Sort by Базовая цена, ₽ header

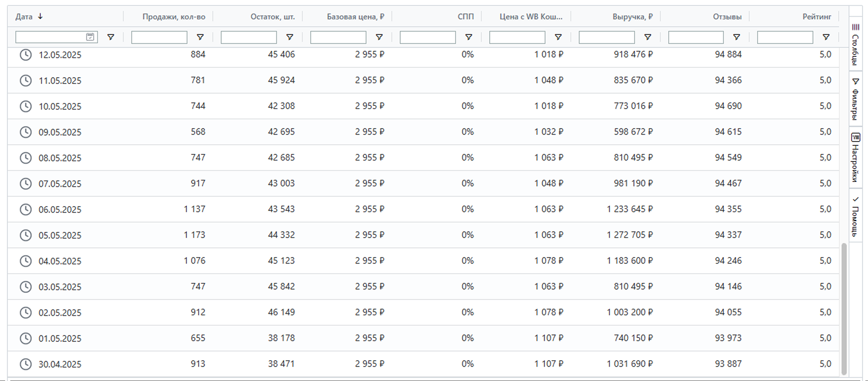[355, 16]
